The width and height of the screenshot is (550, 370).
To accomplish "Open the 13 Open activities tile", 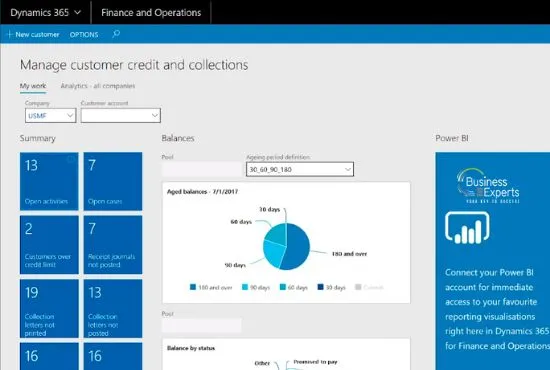I will coord(49,181).
